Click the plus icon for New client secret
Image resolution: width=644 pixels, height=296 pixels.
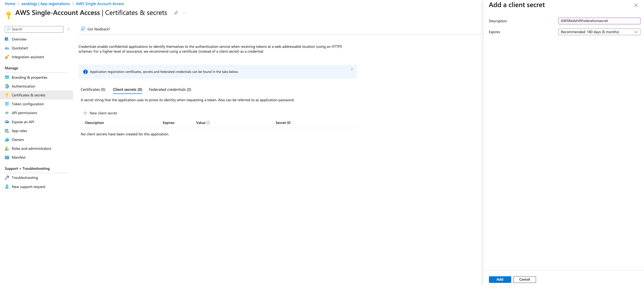pos(85,113)
